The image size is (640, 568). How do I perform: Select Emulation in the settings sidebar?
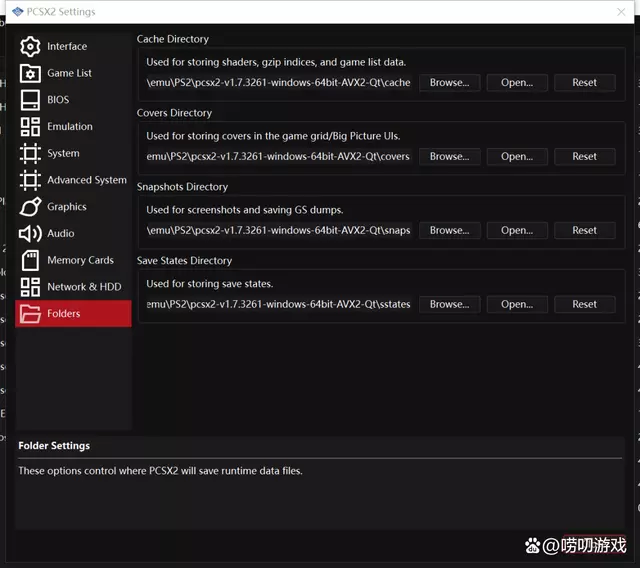tap(73, 126)
